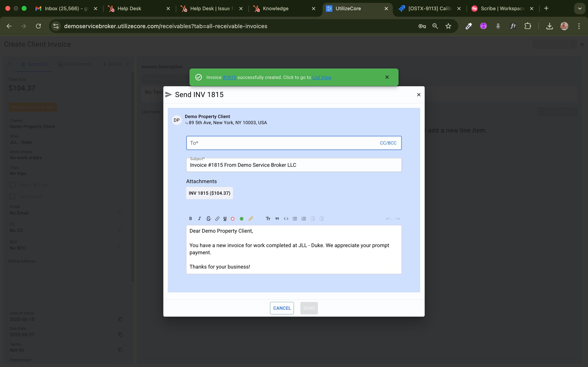Insert code block with the code icon
This screenshot has width=588, height=367.
(x=286, y=218)
